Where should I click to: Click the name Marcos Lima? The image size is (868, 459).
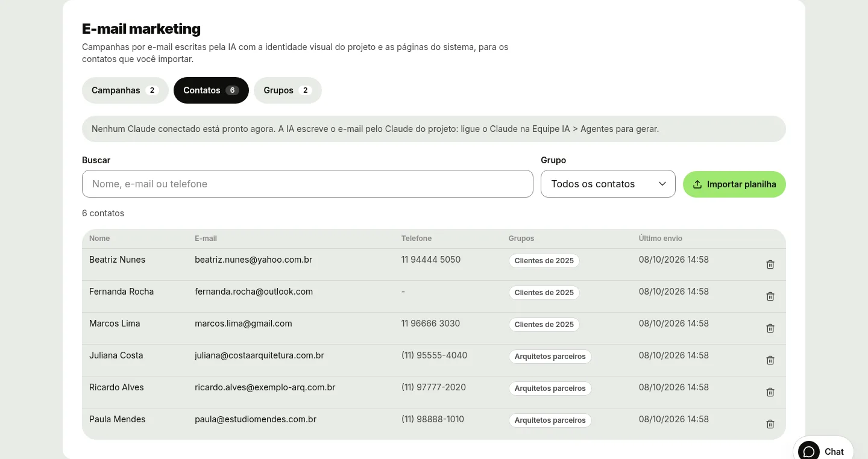coord(115,323)
